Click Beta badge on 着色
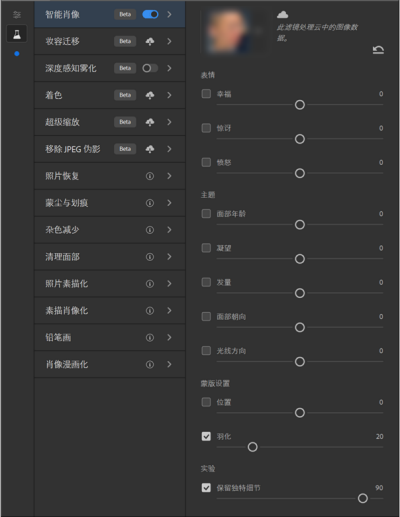Image resolution: width=400 pixels, height=517 pixels. pyautogui.click(x=125, y=95)
